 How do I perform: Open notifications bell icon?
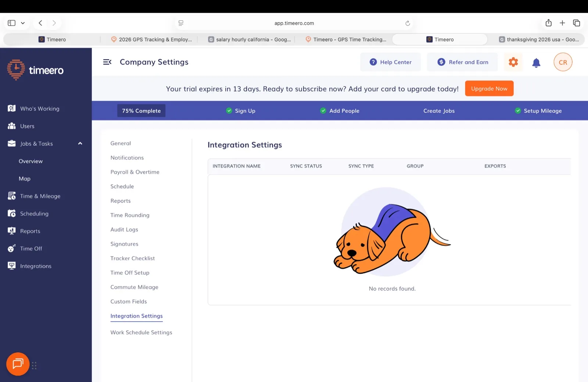point(536,63)
